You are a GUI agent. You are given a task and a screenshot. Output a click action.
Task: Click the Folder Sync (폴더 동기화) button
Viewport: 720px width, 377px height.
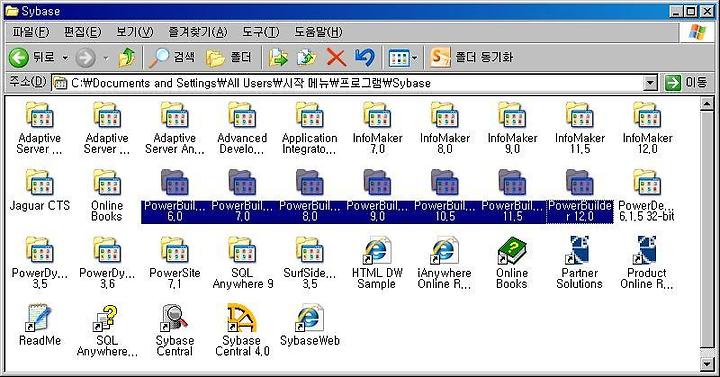pos(472,57)
